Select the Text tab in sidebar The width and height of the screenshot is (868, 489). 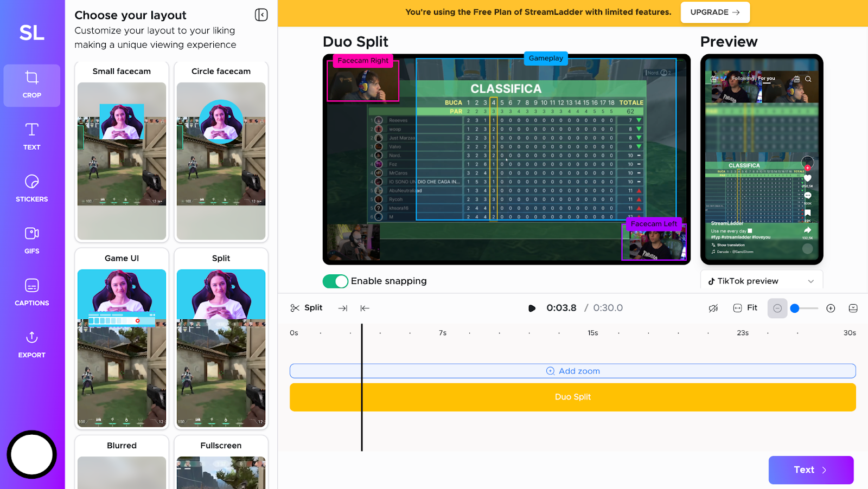(x=32, y=136)
